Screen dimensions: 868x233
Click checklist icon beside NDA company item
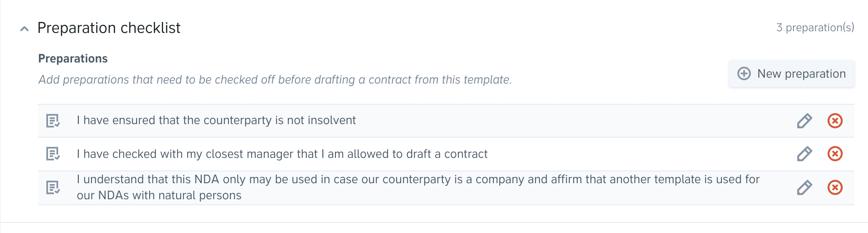coord(53,187)
